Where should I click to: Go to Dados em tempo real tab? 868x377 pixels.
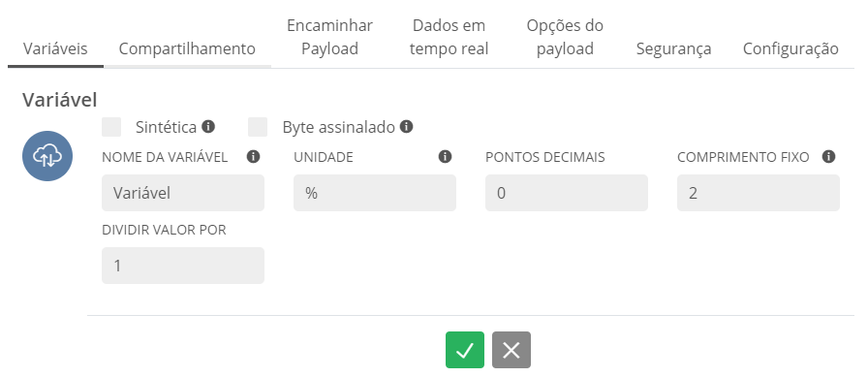[x=449, y=37]
